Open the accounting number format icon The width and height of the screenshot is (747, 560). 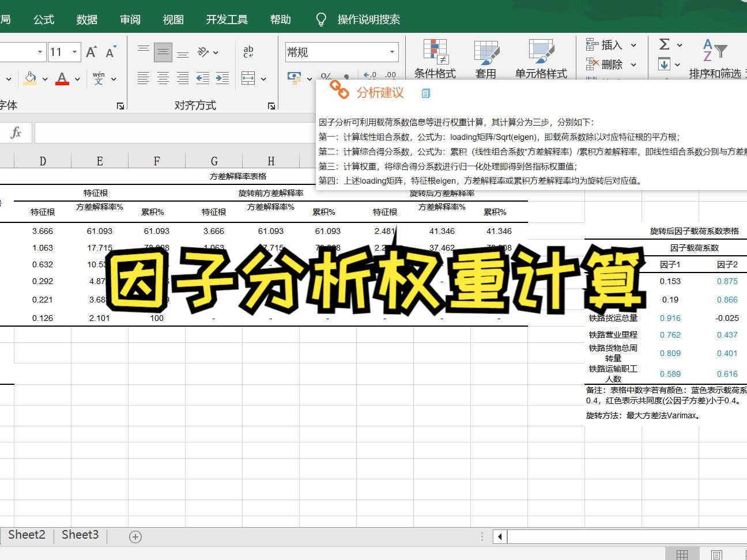[295, 78]
